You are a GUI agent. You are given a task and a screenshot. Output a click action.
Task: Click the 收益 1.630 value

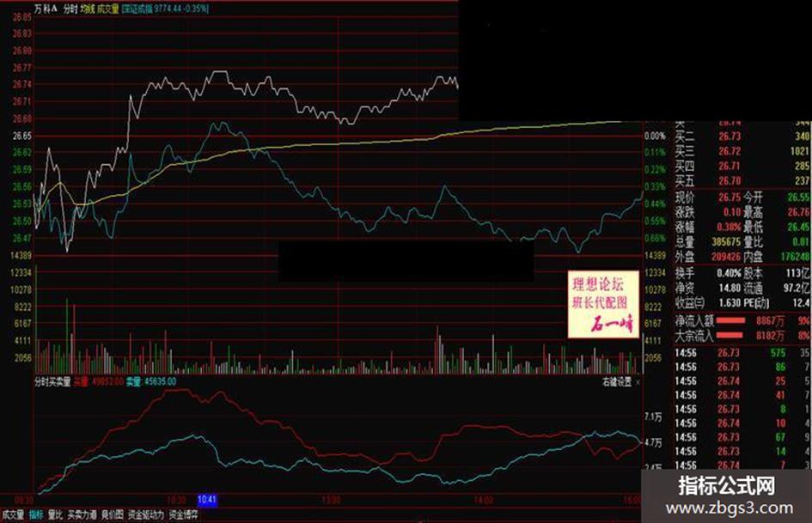pyautogui.click(x=730, y=302)
